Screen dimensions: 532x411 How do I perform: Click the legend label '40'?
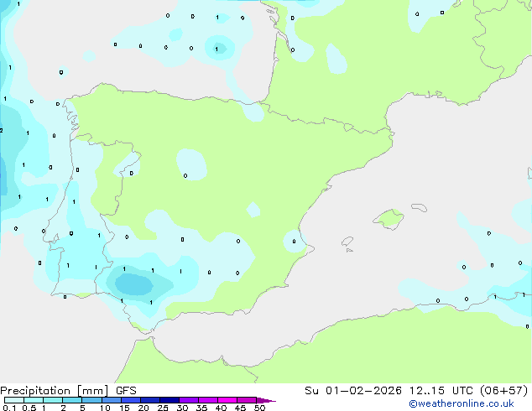coord(221,408)
